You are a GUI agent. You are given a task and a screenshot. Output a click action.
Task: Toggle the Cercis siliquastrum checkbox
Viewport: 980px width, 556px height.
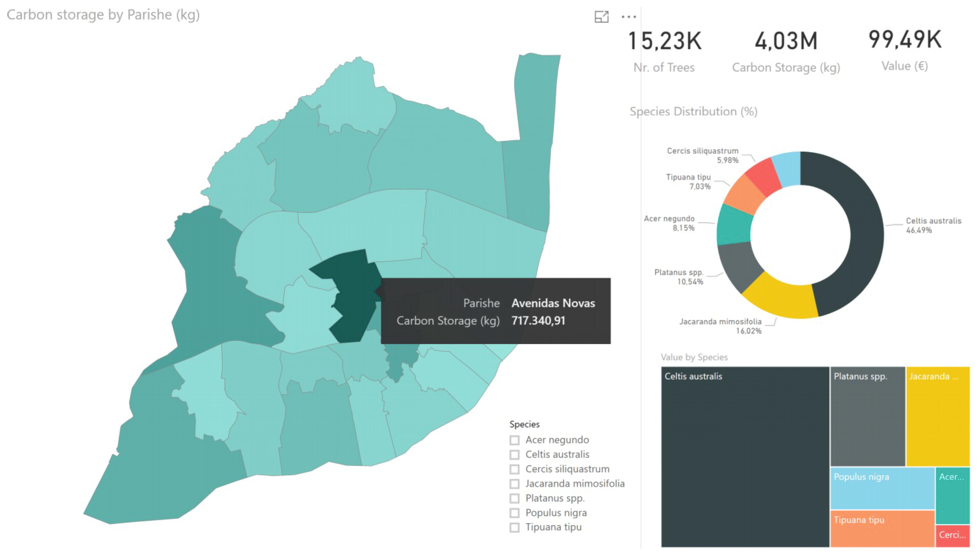514,469
